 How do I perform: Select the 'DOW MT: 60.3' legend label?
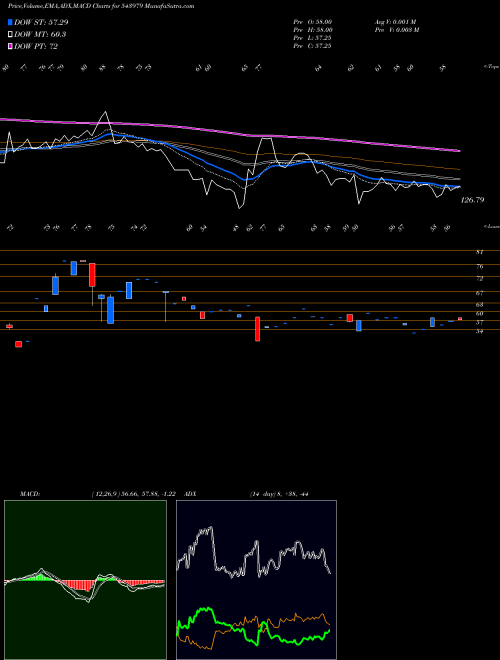(40, 35)
